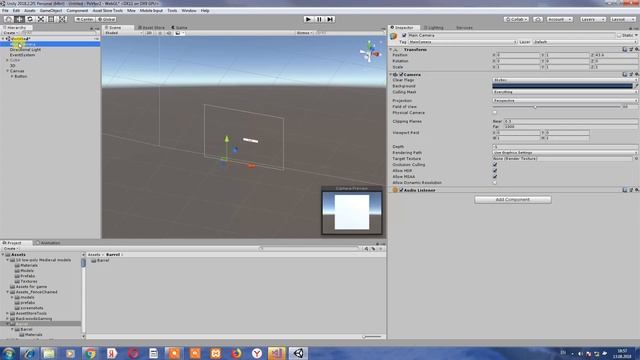The width and height of the screenshot is (640, 360).
Task: Toggle 2D mode in Scene view
Action: pos(149,33)
